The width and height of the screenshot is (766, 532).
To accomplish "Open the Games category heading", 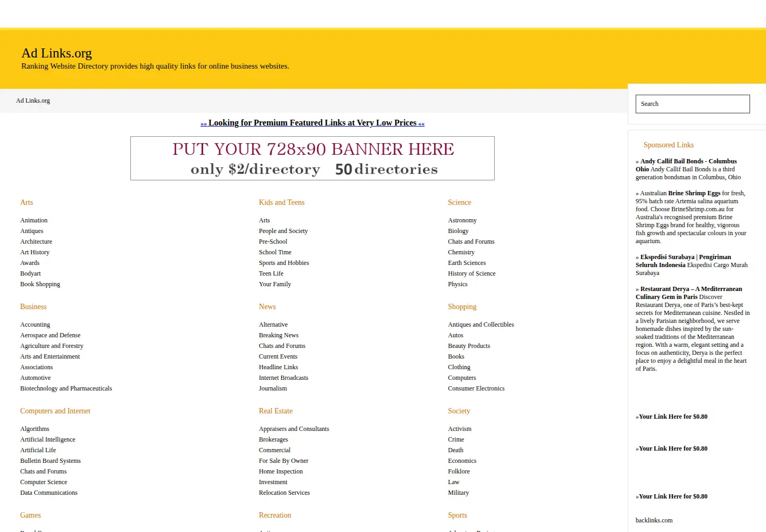I will 30,516.
